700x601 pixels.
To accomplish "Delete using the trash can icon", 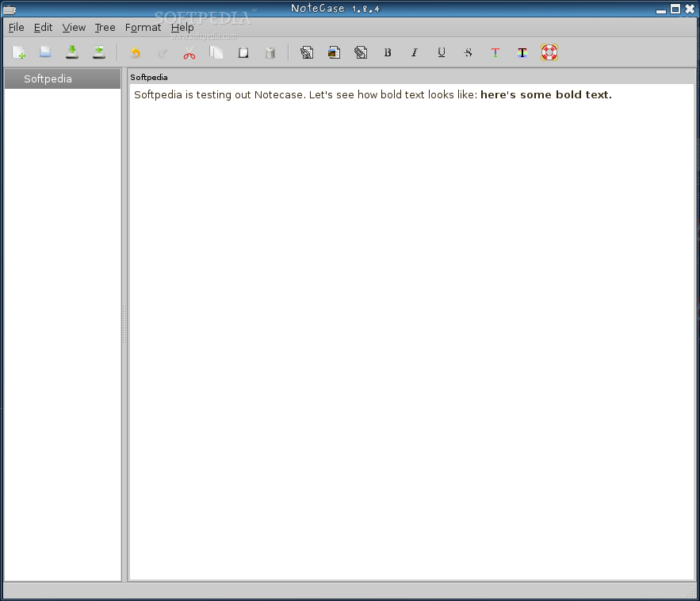I will (x=270, y=52).
